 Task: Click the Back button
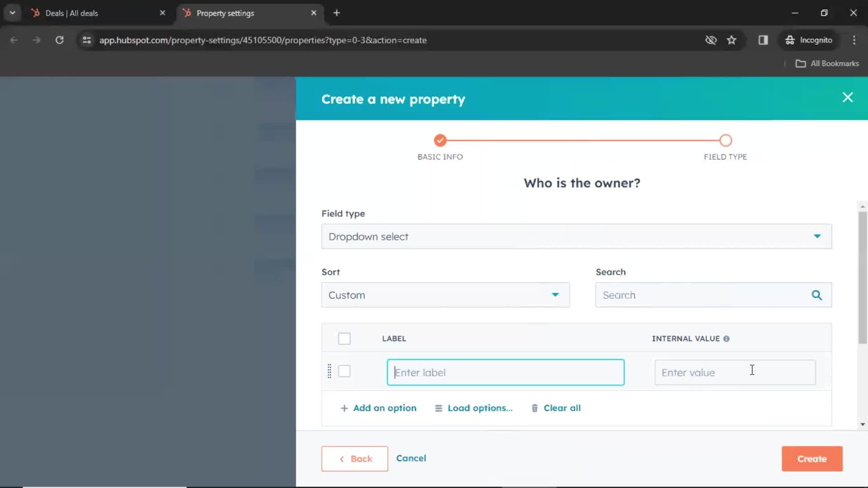[355, 458]
